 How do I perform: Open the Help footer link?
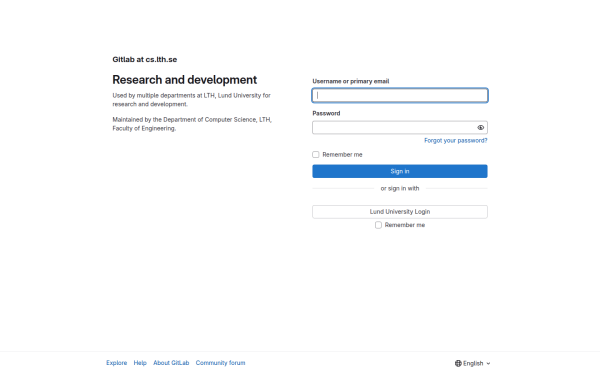[x=140, y=363]
